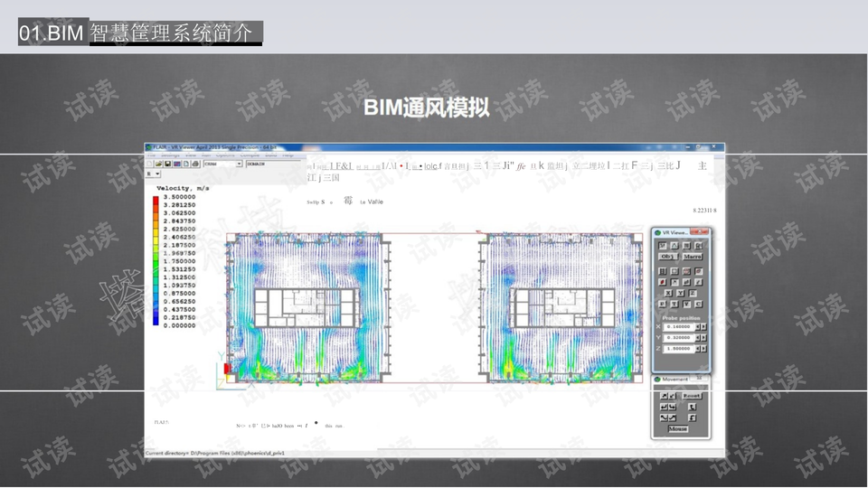868x488 pixels.
Task: Toggle the Z plane button in VR Viewer
Action: (x=693, y=293)
